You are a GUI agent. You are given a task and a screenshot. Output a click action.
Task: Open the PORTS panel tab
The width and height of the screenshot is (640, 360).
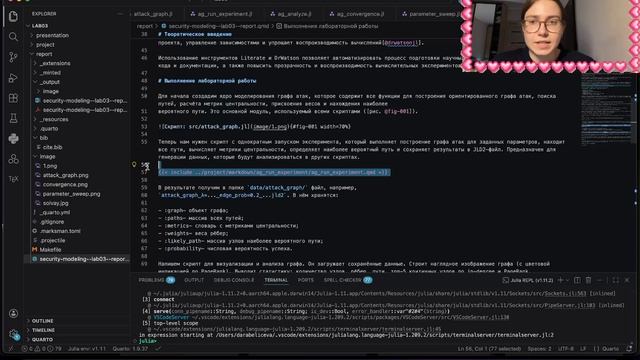click(306, 280)
